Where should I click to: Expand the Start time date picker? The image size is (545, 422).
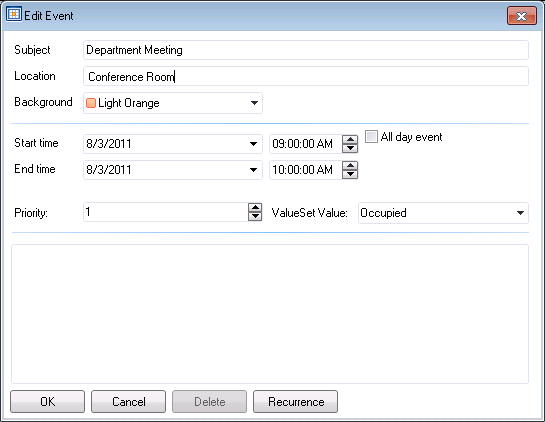[x=253, y=144]
